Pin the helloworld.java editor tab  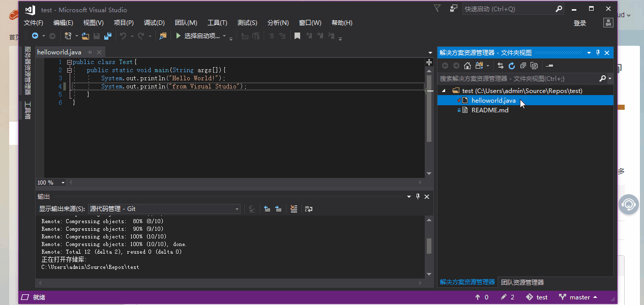[90, 52]
